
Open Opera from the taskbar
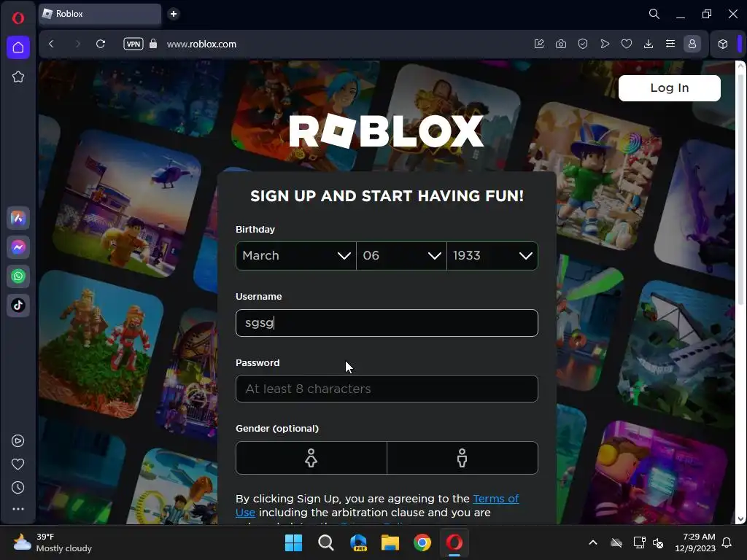[x=454, y=542]
